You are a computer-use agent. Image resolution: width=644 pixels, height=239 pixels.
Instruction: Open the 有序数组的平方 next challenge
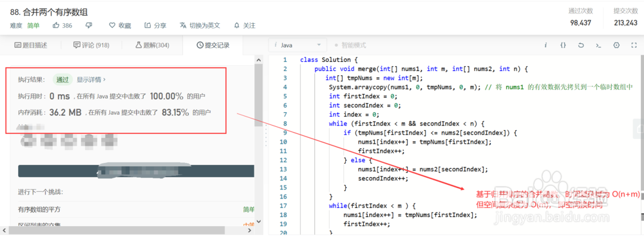point(39,209)
